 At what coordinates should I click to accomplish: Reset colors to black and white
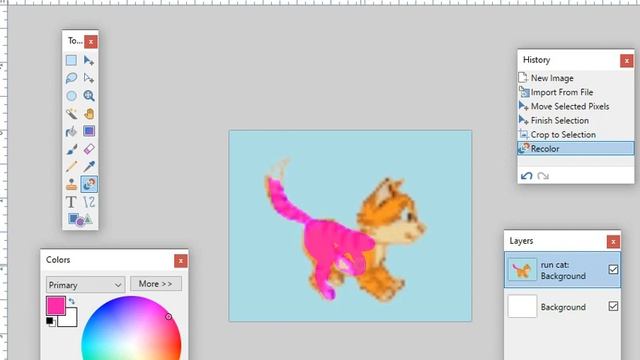(x=51, y=322)
